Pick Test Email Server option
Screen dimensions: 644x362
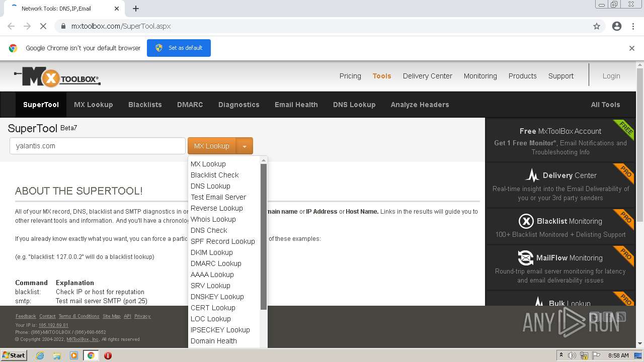(218, 197)
